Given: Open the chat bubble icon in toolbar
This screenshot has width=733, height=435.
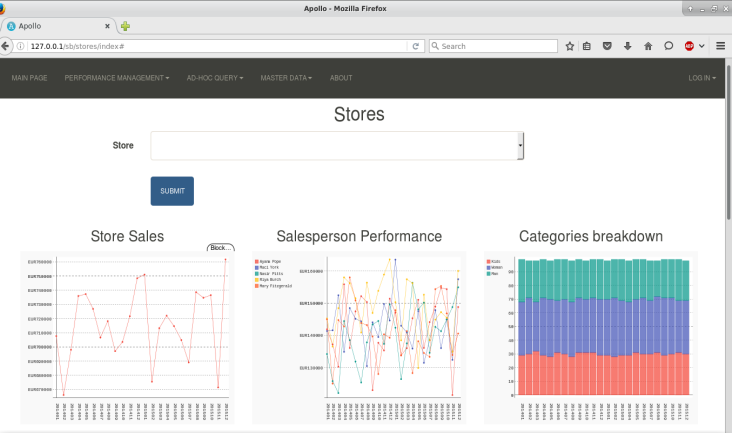Looking at the screenshot, I should (668, 46).
